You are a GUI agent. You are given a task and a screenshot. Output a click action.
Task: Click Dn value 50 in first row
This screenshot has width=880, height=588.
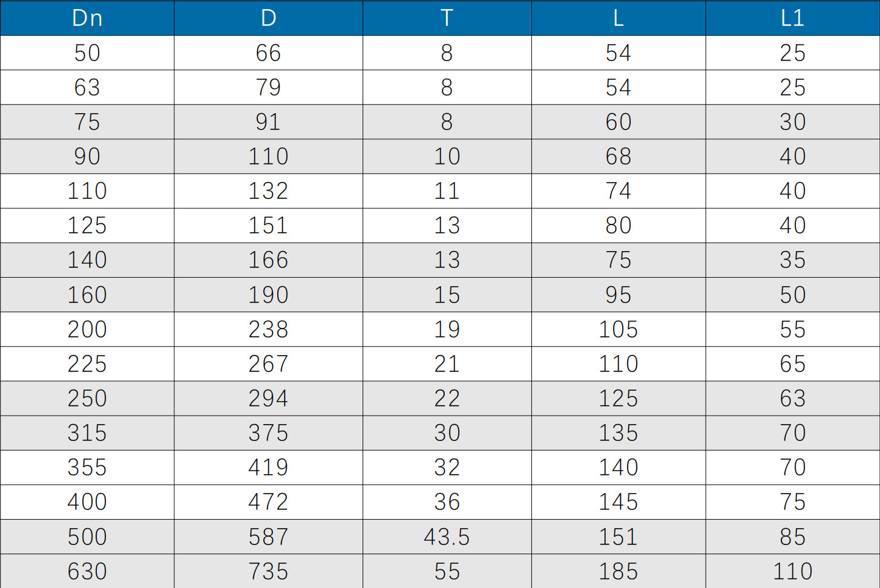87,53
